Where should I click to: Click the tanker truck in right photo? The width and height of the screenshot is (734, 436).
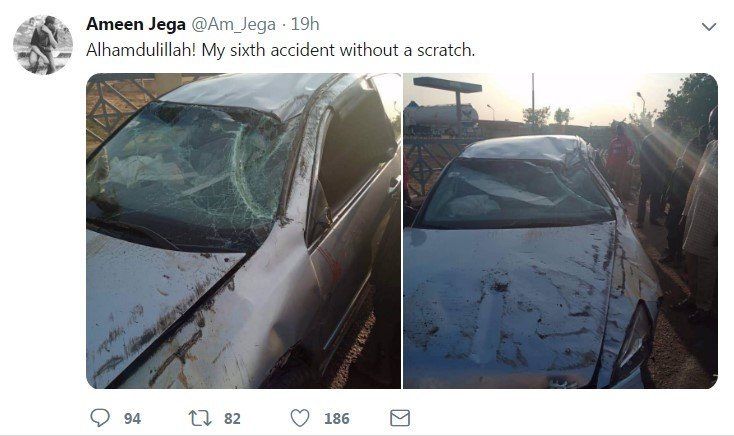[x=441, y=115]
